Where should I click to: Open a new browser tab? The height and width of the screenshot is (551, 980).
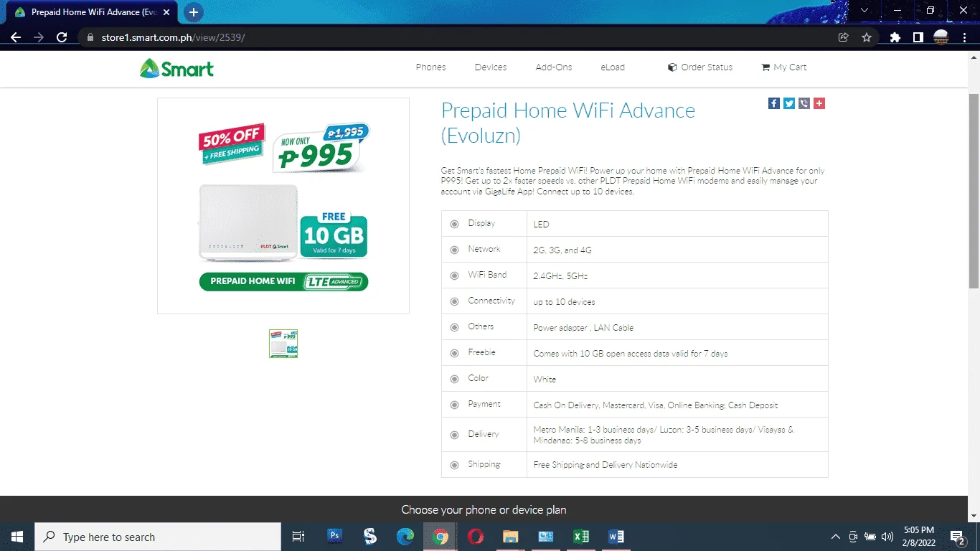(x=194, y=12)
